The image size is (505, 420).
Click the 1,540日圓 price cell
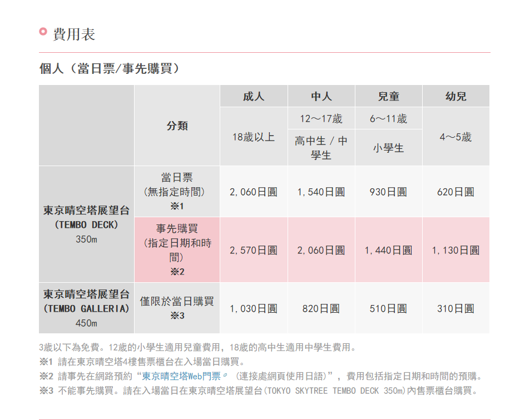click(x=321, y=192)
